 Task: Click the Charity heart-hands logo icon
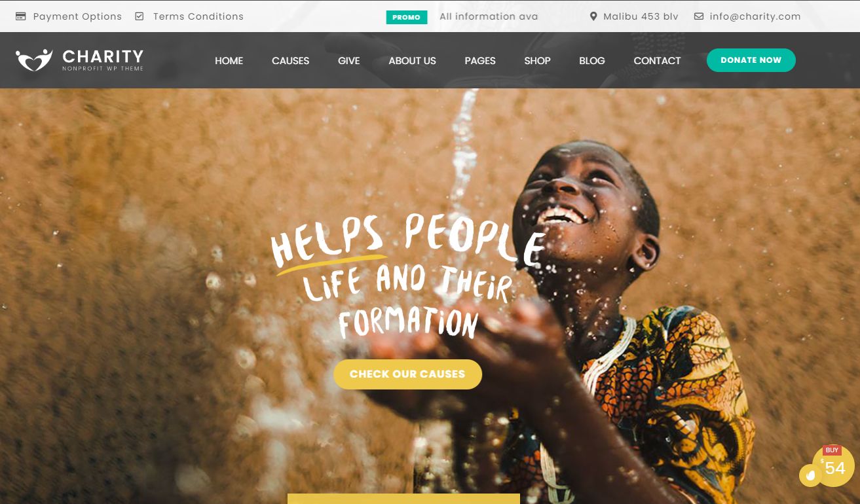(34, 60)
